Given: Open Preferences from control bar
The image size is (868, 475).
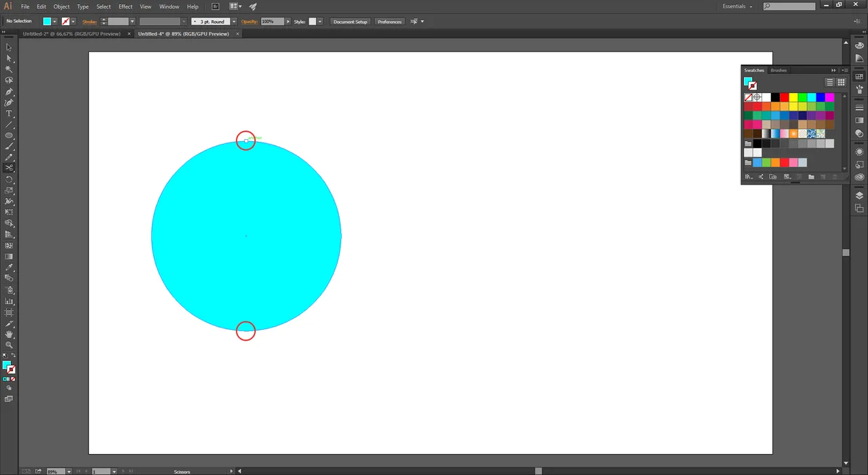Looking at the screenshot, I should [389, 22].
